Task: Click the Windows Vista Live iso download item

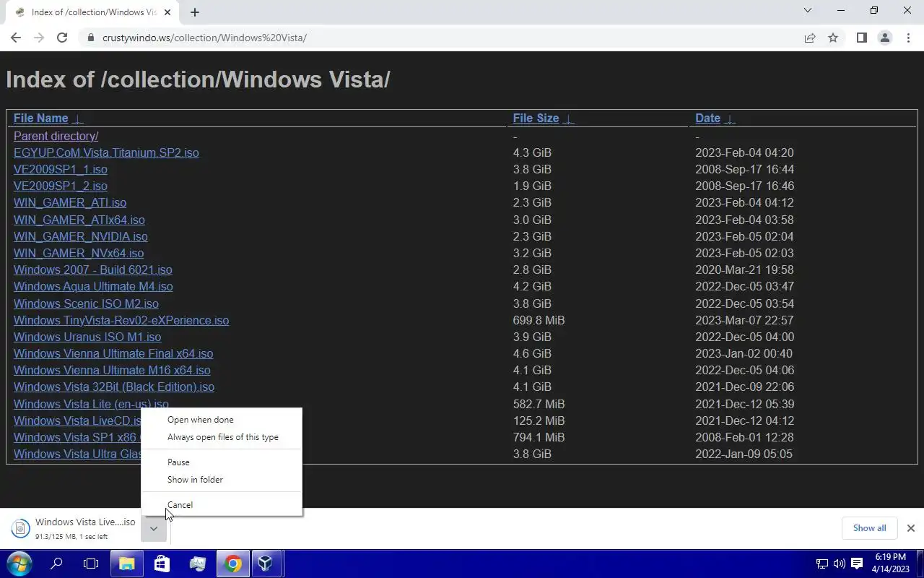Action: pos(74,528)
